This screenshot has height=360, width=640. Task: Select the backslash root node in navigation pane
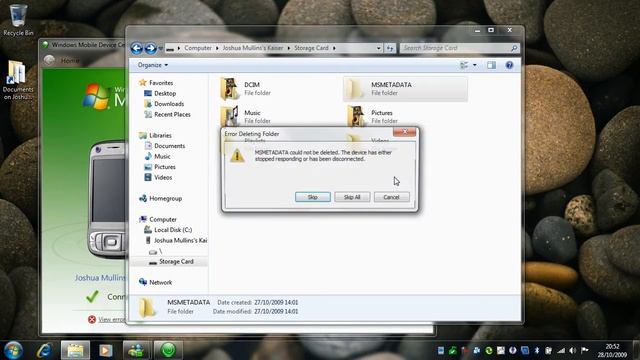point(160,251)
